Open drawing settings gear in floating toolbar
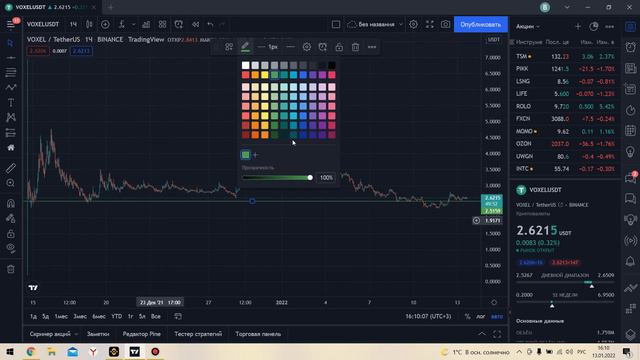This screenshot has width=640, height=360. [x=307, y=47]
